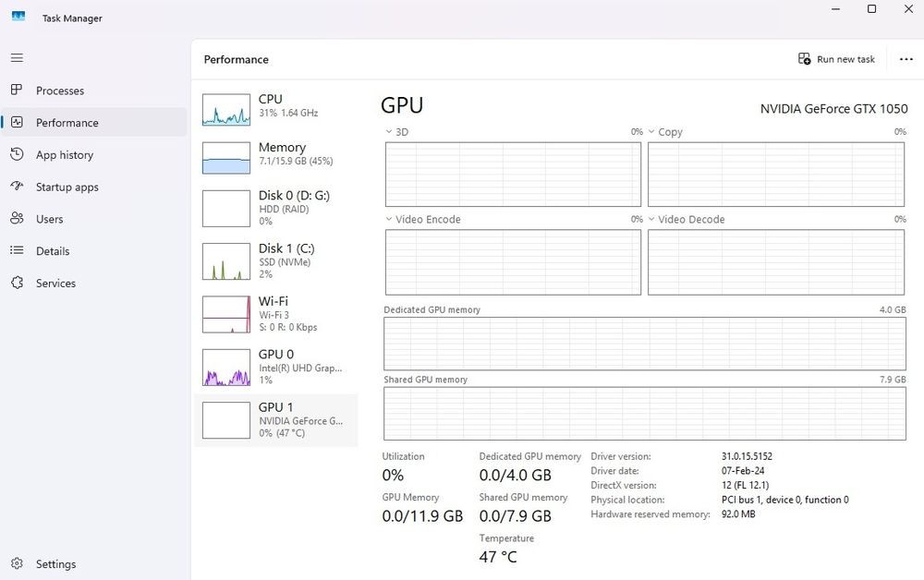
Task: Click the HDD (RAID) label under Disk 0
Action: click(x=284, y=210)
